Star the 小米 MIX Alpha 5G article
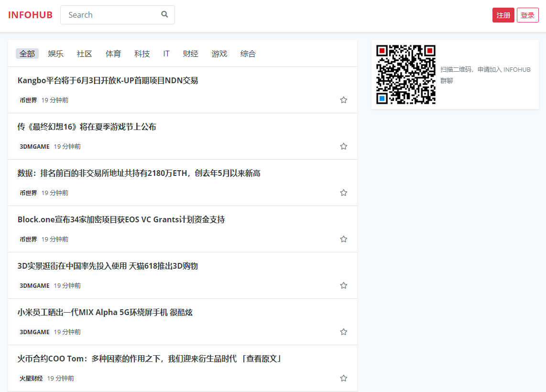This screenshot has height=392, width=546. tap(343, 332)
